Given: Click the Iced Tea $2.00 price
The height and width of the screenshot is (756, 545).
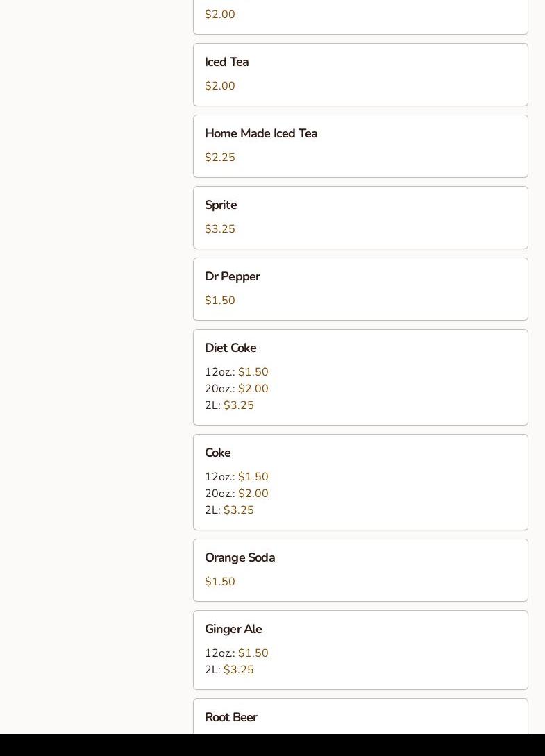Looking at the screenshot, I should 220,86.
